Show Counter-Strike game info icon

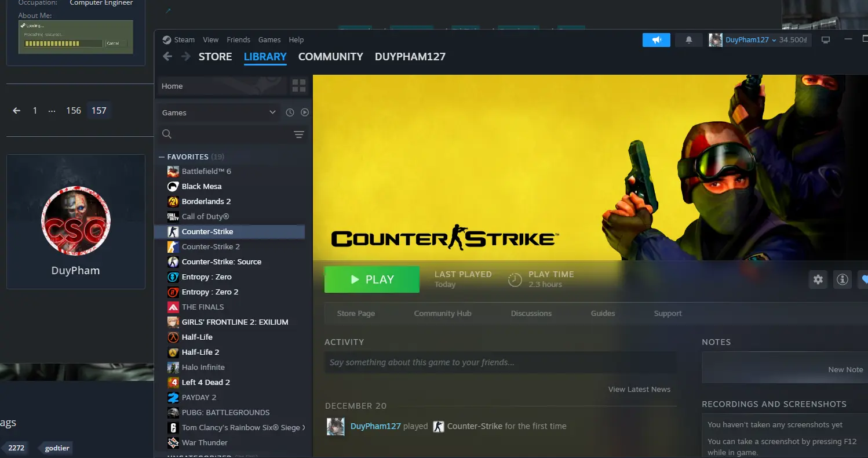point(843,279)
